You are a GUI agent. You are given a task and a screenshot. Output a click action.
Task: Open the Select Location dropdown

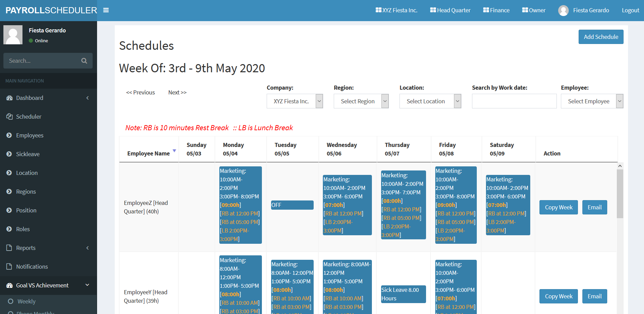pos(430,101)
